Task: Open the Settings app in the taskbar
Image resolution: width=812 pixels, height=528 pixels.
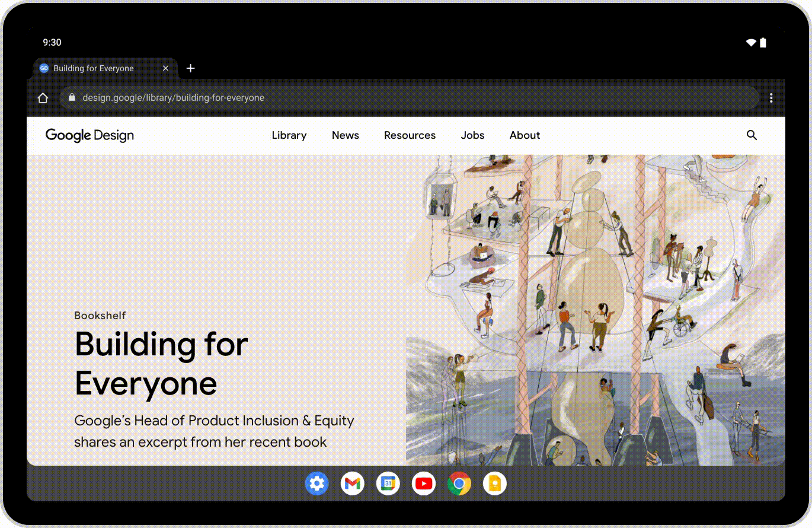Action: pyautogui.click(x=317, y=484)
